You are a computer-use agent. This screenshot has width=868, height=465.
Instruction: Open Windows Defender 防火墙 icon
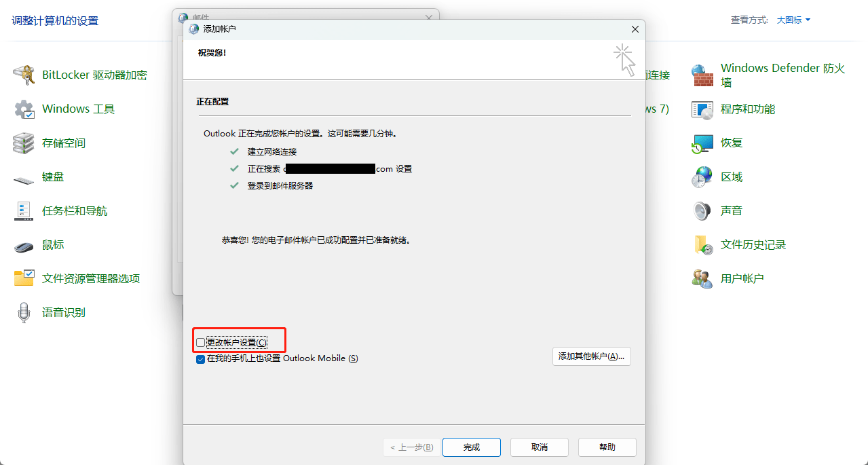pyautogui.click(x=702, y=75)
